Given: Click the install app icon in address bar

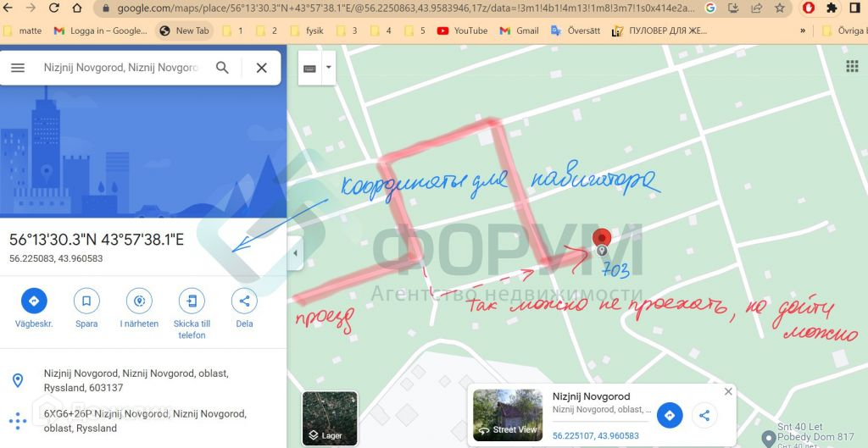Looking at the screenshot, I should coord(733,8).
